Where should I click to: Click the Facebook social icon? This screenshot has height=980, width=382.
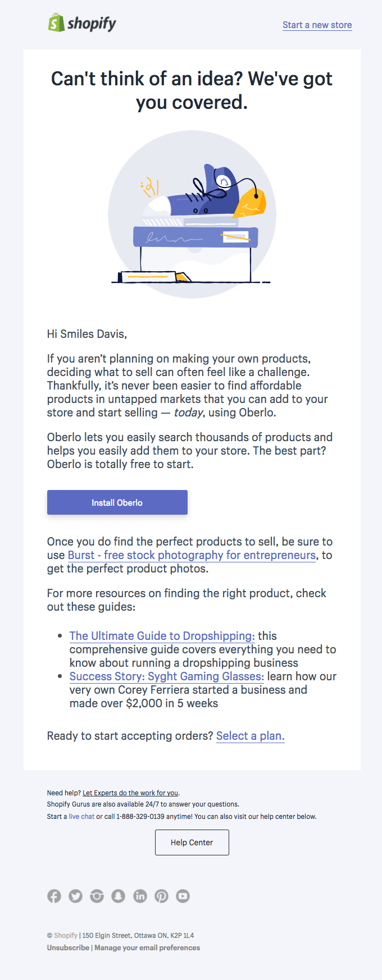[x=54, y=896]
